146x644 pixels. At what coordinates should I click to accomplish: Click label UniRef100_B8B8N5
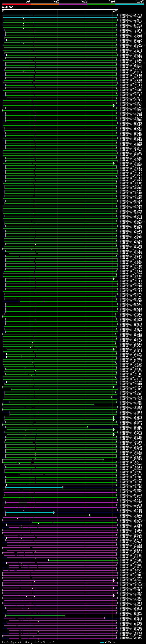(x=131, y=490)
